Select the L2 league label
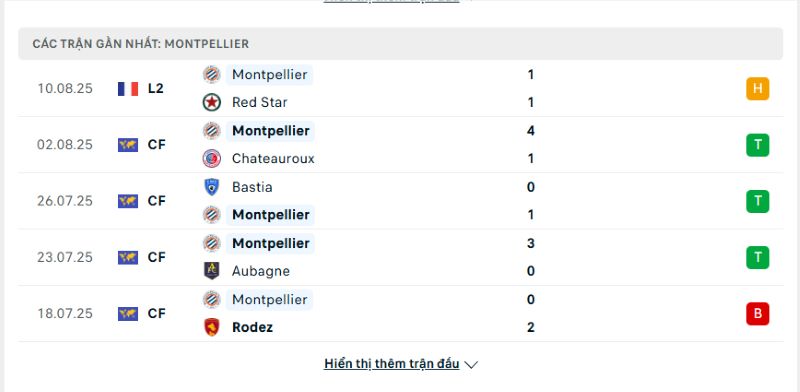 (x=156, y=89)
